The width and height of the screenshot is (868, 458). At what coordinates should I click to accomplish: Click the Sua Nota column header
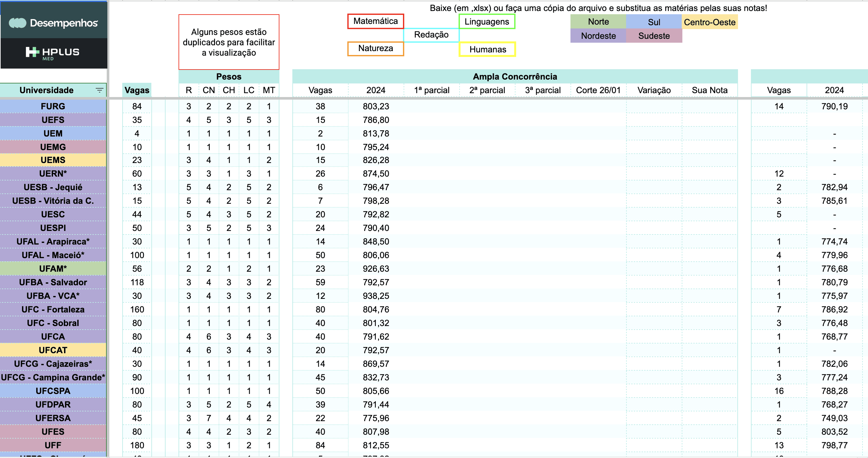(x=709, y=90)
